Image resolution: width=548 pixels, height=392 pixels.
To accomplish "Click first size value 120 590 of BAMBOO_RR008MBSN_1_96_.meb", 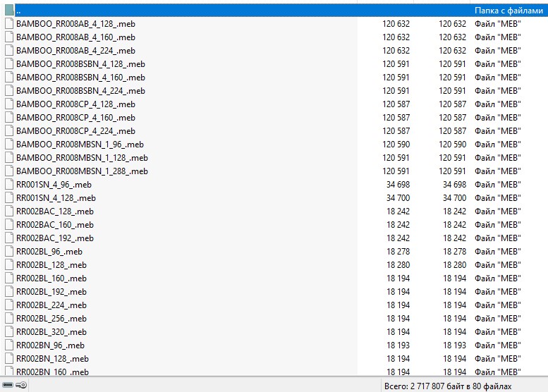I will [396, 145].
